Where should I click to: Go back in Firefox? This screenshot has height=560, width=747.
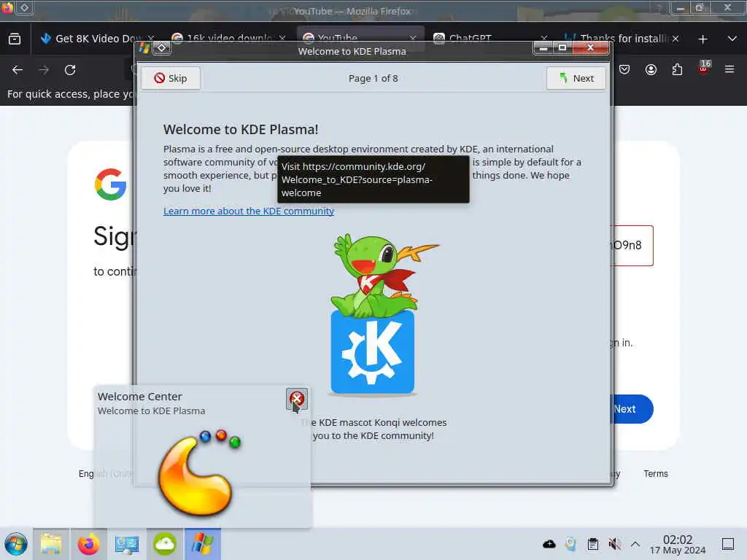[x=18, y=70]
